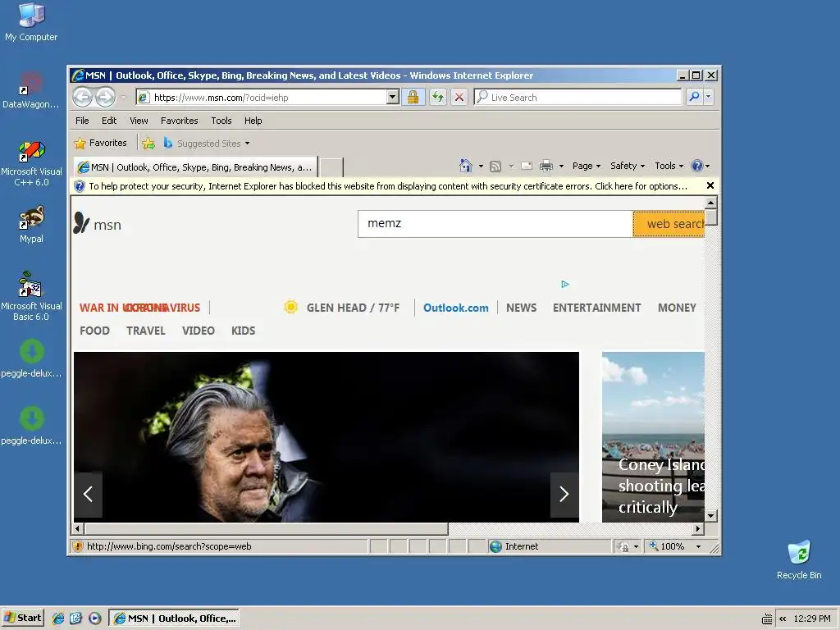The width and height of the screenshot is (840, 630).
Task: Click in the MSN search field with memz
Action: point(495,224)
